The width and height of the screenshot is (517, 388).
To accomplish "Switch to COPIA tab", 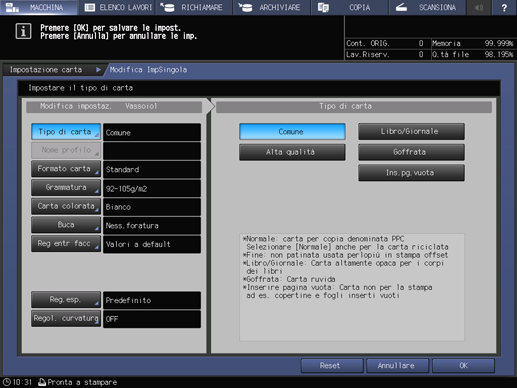I will click(x=349, y=7).
